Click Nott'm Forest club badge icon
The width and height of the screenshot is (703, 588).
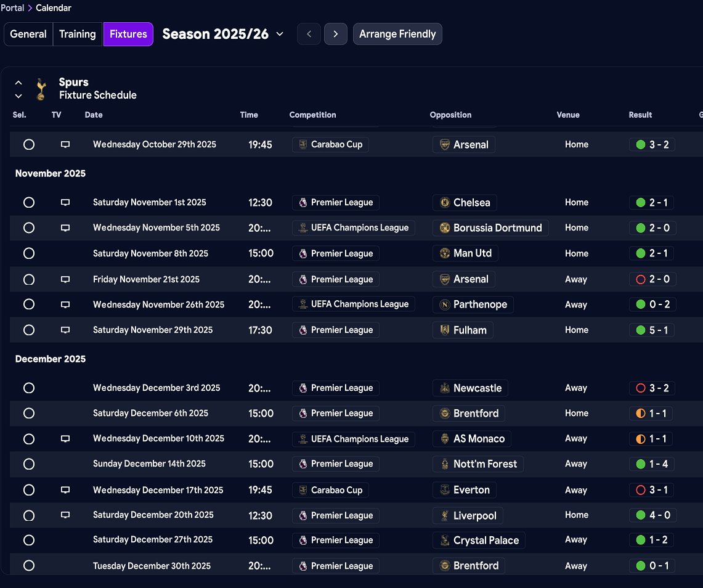click(x=444, y=463)
